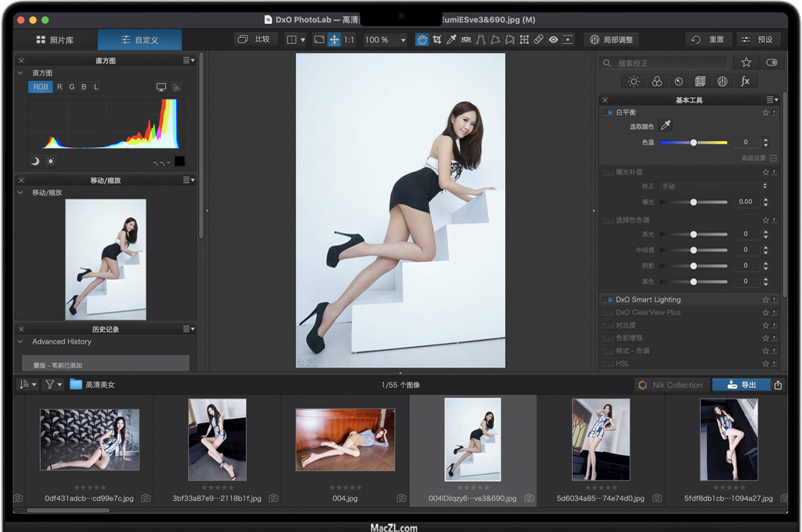Show shadow clipping with the moon icon
The width and height of the screenshot is (802, 532).
click(35, 161)
